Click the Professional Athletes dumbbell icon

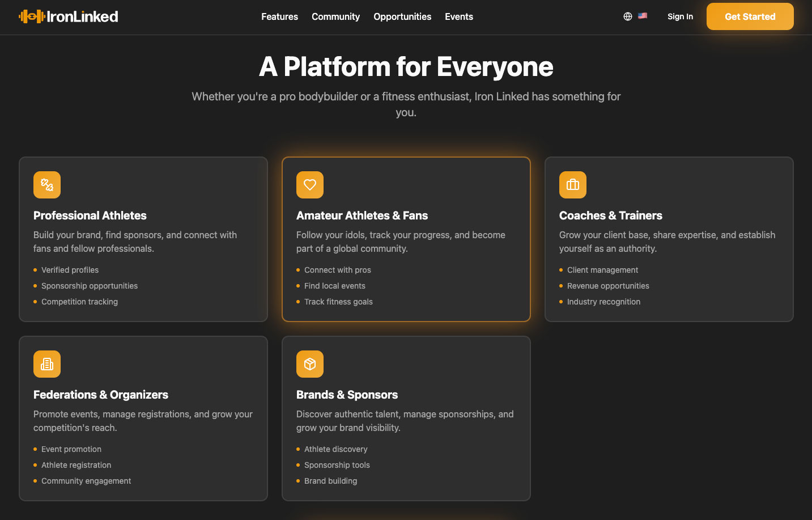[x=47, y=185]
